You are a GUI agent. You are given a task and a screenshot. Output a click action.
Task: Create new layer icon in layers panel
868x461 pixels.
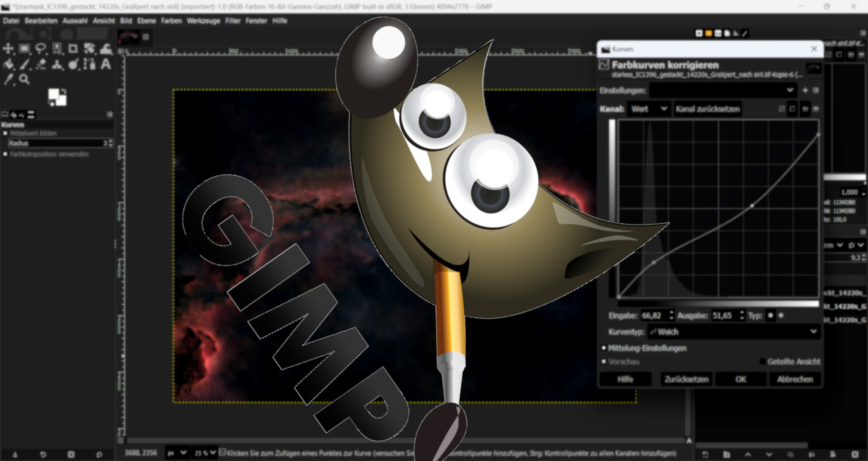click(705, 454)
